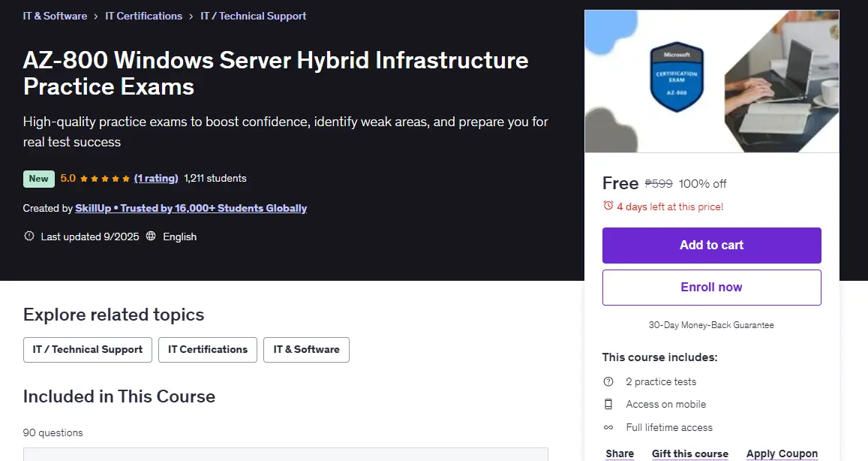Click the 4 days left at this price text
Screen dimensions: 868x461
[x=670, y=206]
